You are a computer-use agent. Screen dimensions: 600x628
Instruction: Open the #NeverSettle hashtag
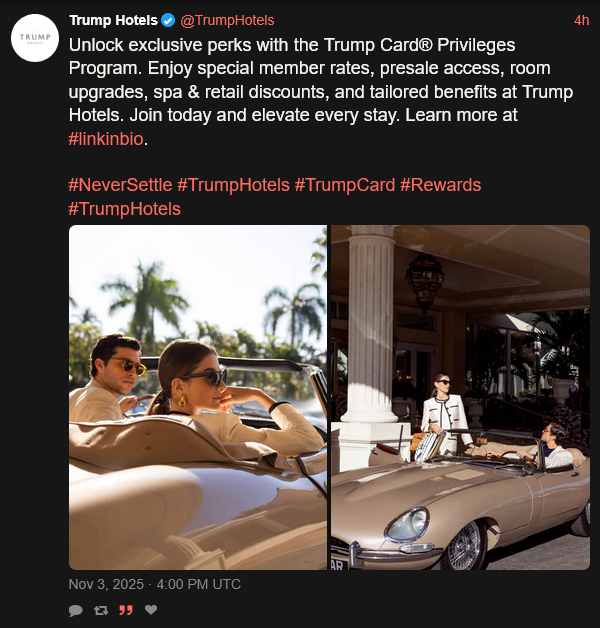click(120, 185)
